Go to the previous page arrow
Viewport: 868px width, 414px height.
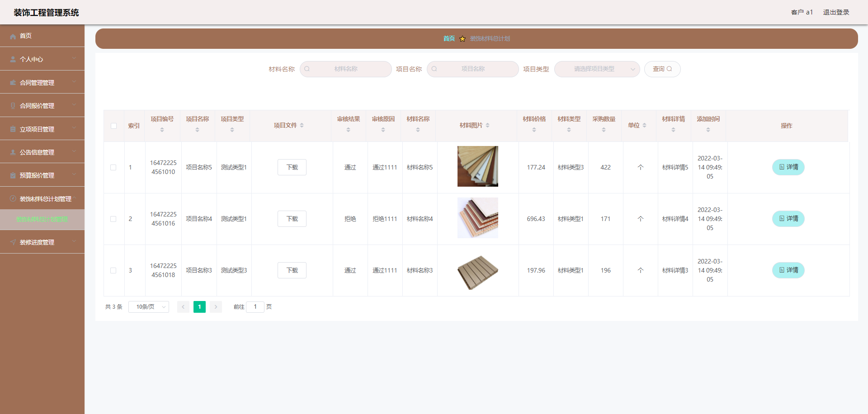183,307
